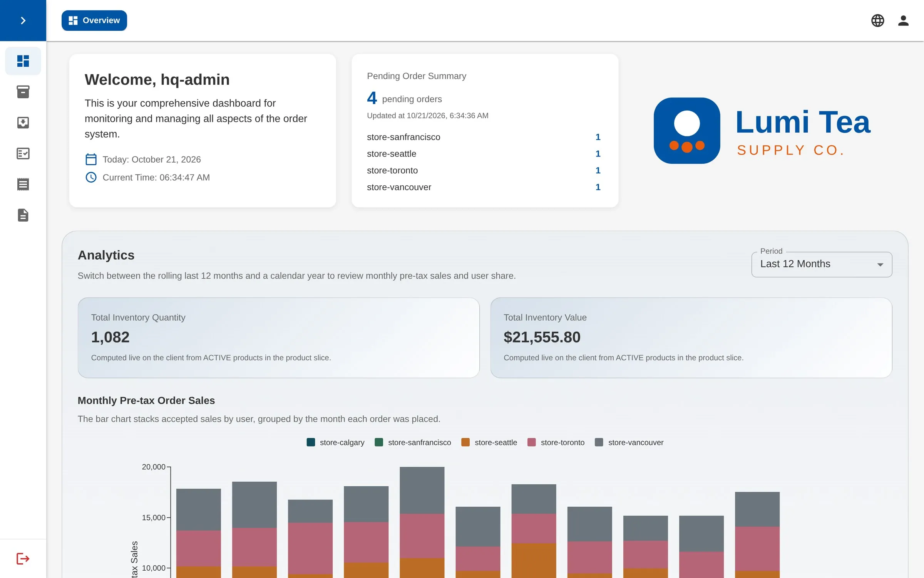
Task: Open the checklist sidebar icon
Action: (x=23, y=153)
